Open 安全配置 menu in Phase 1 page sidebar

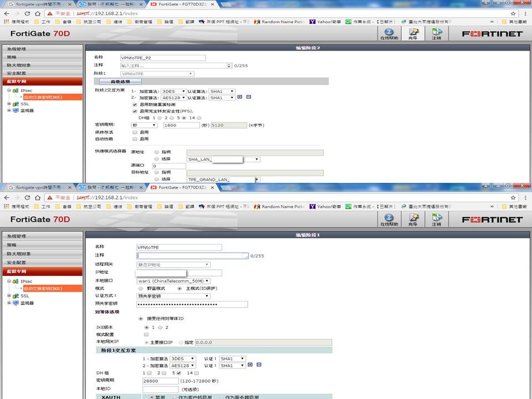(x=43, y=263)
